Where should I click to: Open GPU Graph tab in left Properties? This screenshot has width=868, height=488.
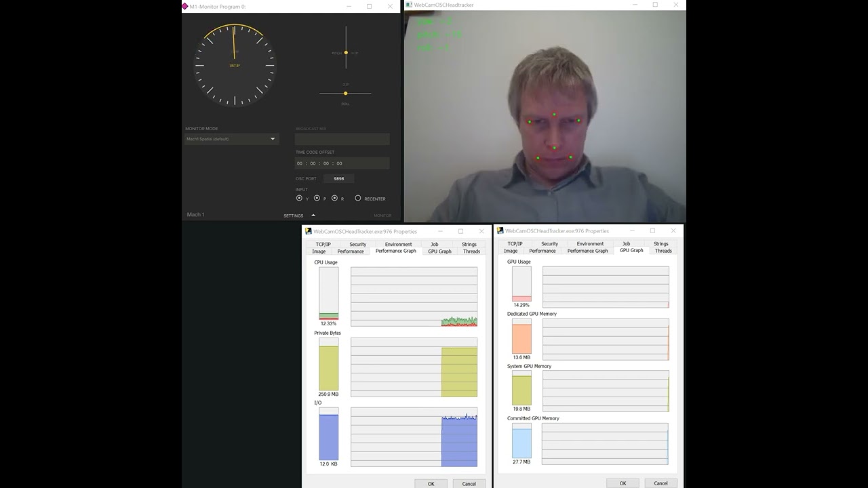click(439, 251)
